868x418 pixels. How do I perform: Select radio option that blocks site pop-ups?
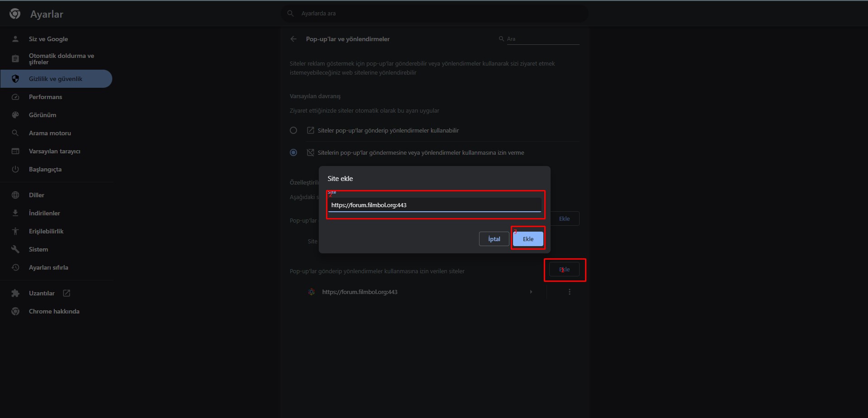coord(293,152)
